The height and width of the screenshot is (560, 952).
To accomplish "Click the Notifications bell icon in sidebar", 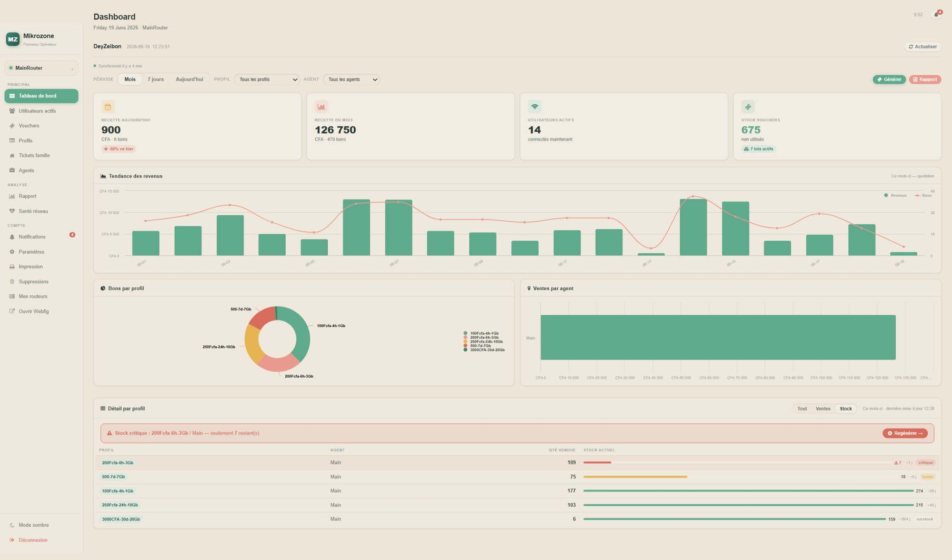I will coord(12,237).
